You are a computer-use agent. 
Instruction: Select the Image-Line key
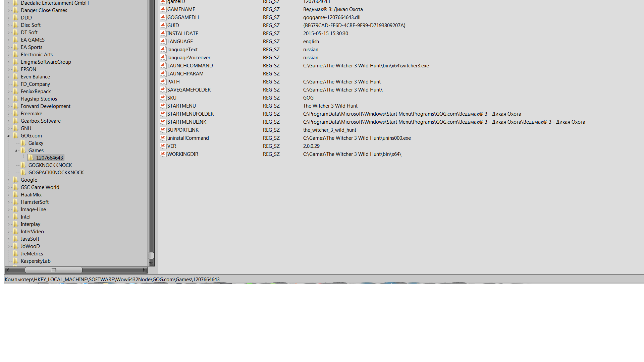(33, 209)
